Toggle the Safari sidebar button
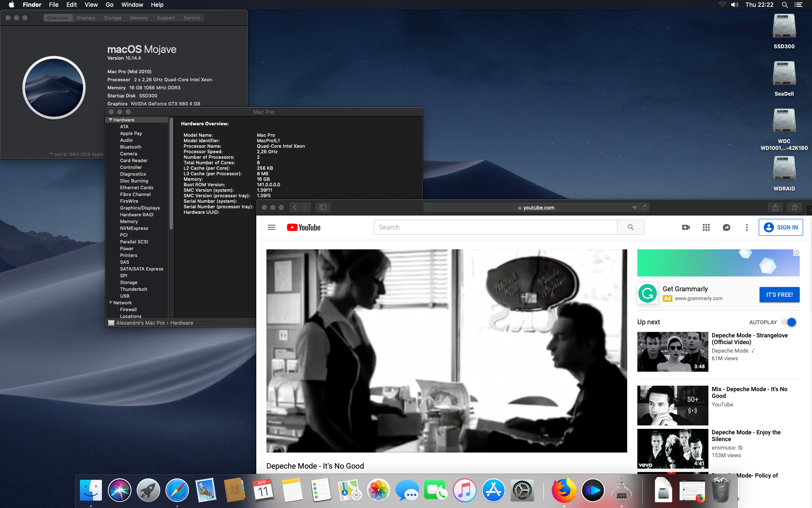 coord(323,207)
